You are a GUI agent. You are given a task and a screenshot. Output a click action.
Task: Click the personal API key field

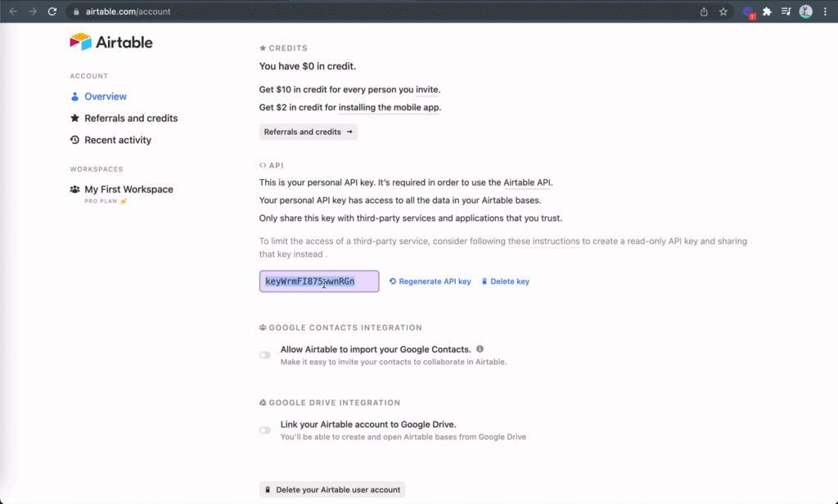point(318,281)
